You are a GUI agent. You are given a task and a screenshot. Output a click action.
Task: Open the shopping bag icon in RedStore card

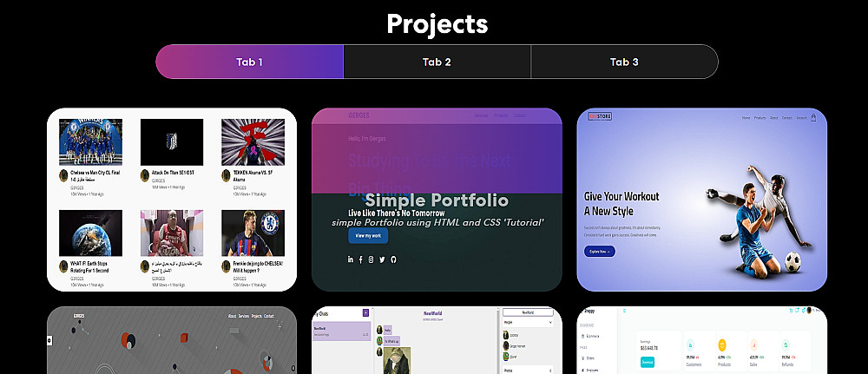click(813, 117)
